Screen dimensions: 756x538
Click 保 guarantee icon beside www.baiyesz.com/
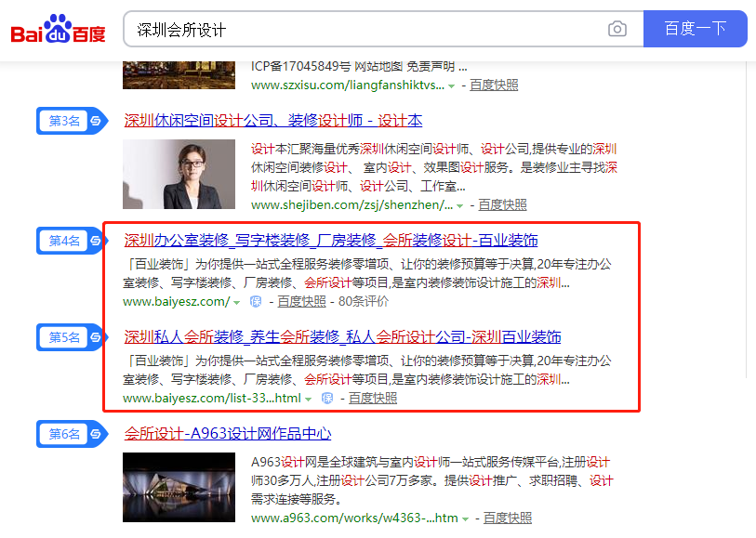[x=256, y=301]
